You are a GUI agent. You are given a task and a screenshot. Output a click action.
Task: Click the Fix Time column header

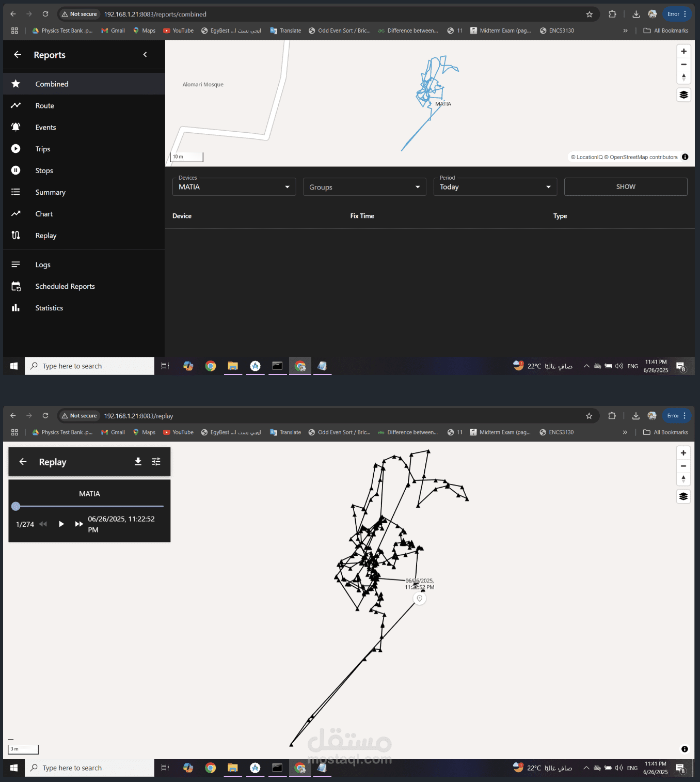click(362, 216)
